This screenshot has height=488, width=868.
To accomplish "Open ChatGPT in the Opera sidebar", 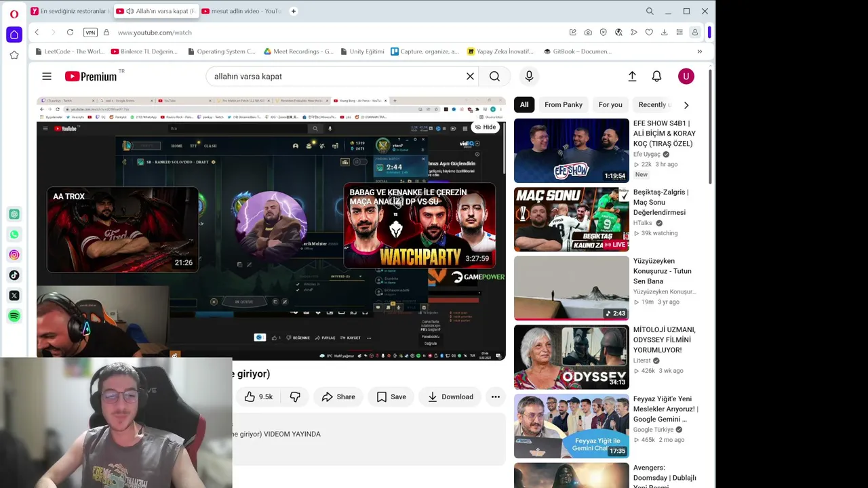I will pyautogui.click(x=14, y=214).
